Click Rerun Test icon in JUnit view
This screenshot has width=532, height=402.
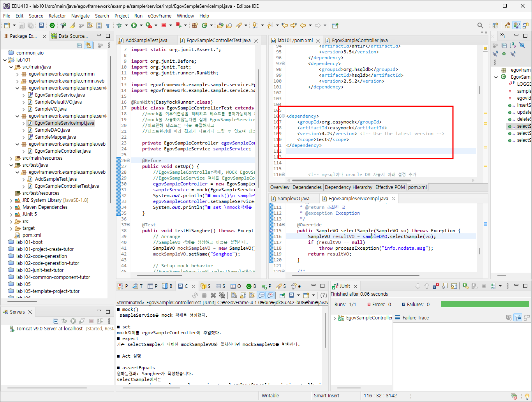point(465,286)
